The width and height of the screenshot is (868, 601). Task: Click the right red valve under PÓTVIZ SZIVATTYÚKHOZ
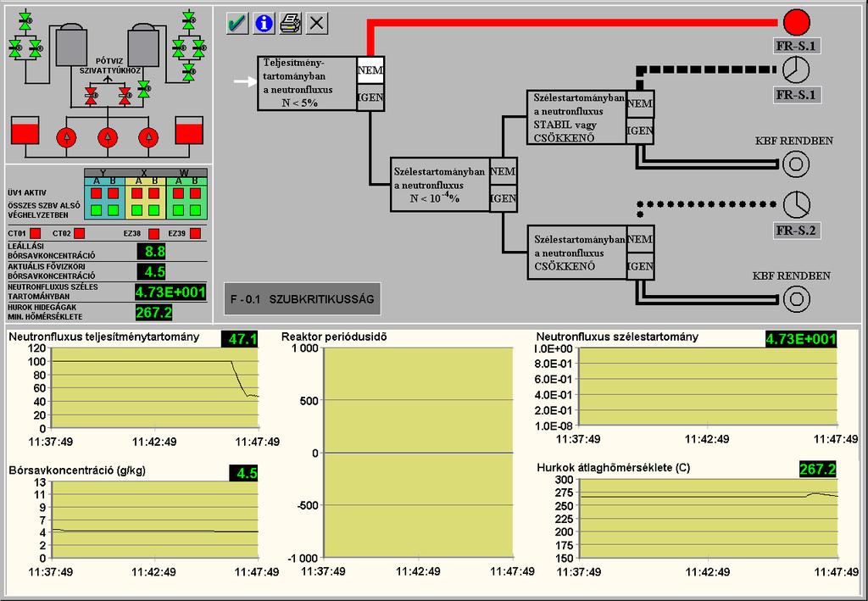(x=125, y=96)
